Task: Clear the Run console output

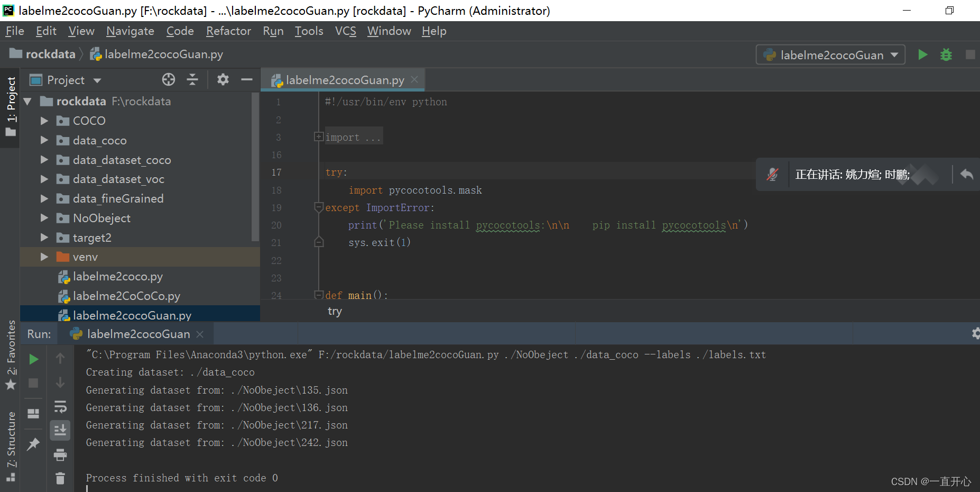Action: pos(60,478)
